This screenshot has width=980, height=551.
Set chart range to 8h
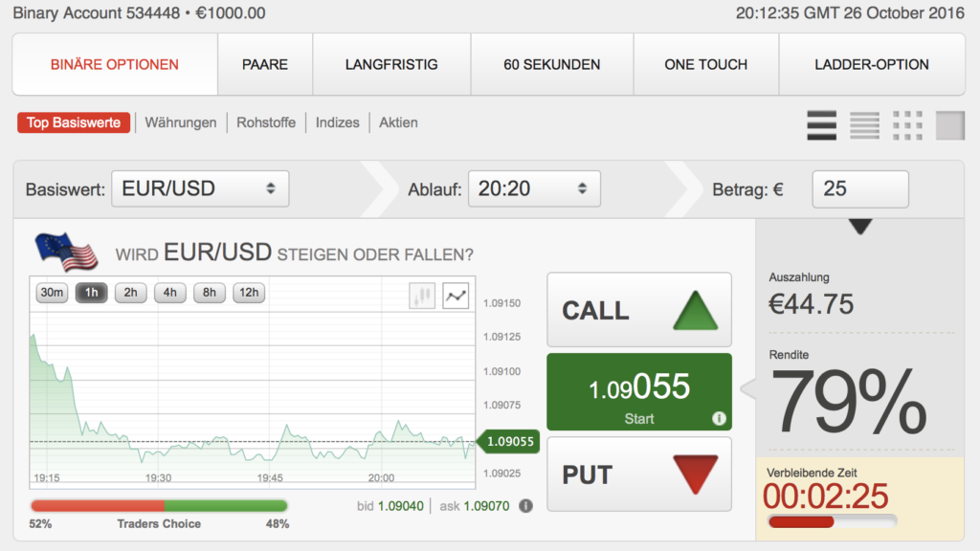(x=210, y=293)
